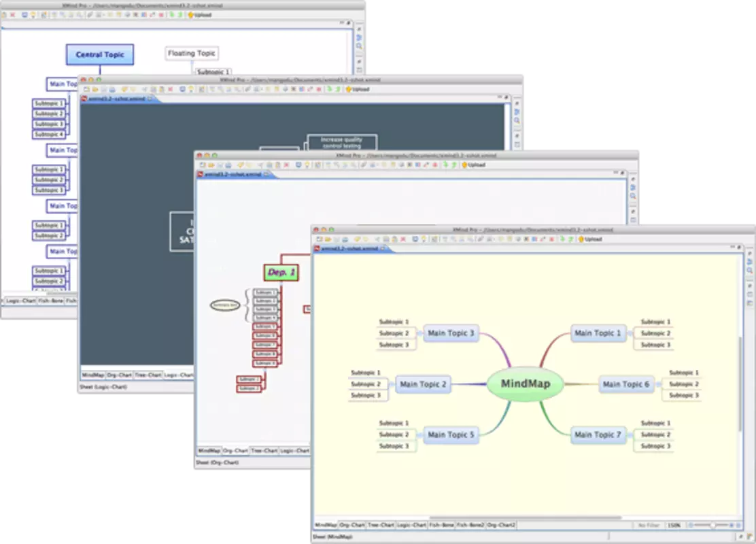
Task: Light bulb icon in Org-Chart window toolbar
Action: point(307,165)
